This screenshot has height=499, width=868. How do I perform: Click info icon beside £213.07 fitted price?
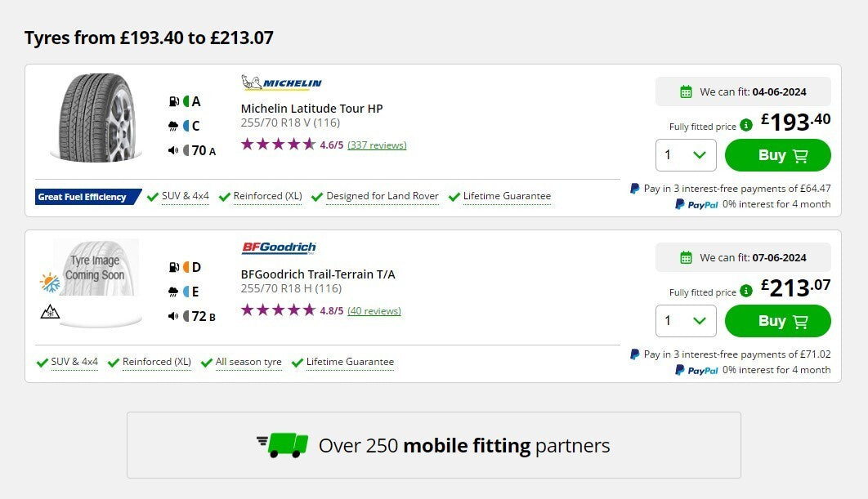(x=746, y=292)
